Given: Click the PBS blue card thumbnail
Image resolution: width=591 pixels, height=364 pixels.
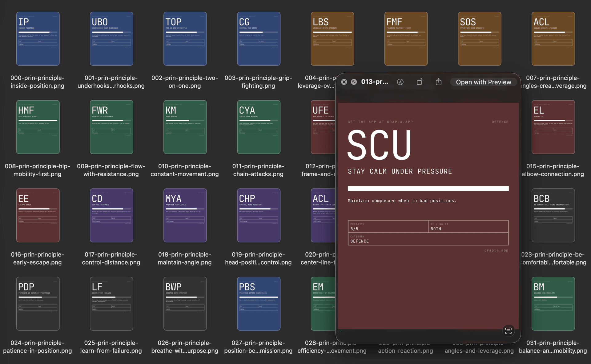Looking at the screenshot, I should point(259,304).
